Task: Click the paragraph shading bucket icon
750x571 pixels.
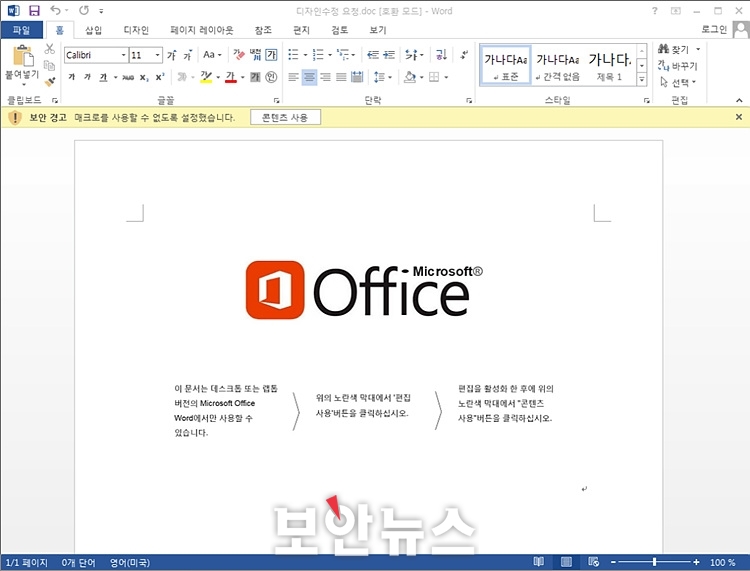Action: [x=410, y=77]
